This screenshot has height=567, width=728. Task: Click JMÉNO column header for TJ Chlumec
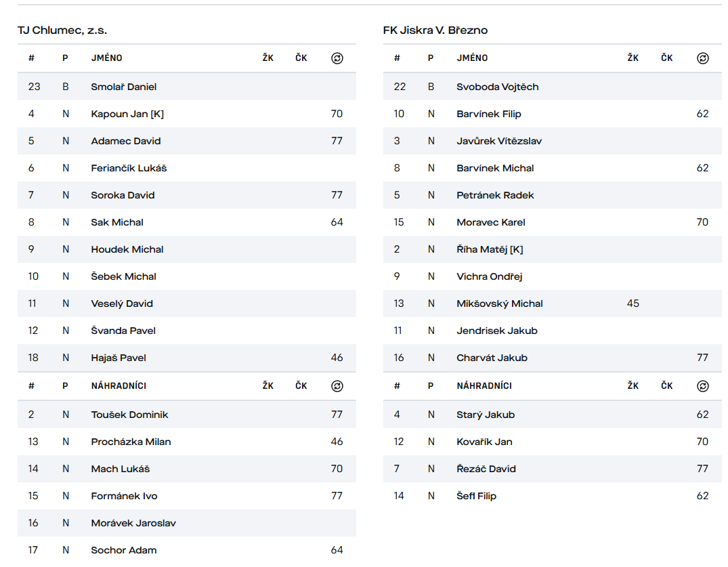pos(107,58)
